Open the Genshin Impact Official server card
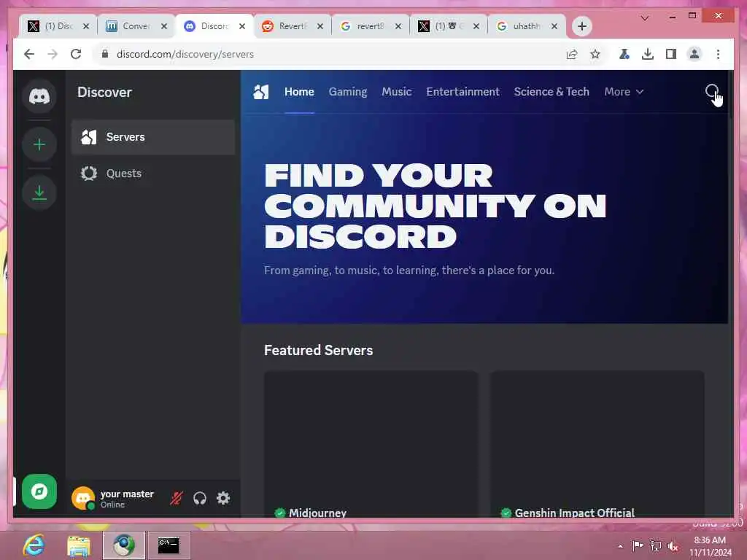 point(597,444)
